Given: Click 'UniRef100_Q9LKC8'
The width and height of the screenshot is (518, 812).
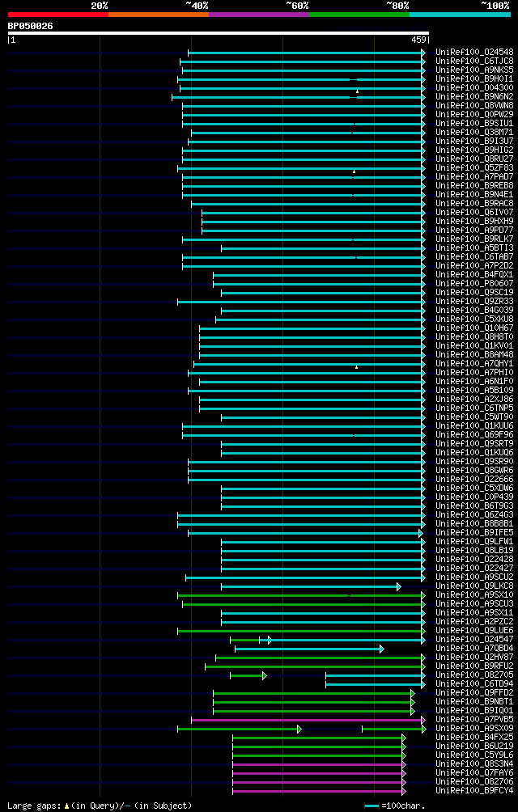Looking at the screenshot, I should (474, 586).
